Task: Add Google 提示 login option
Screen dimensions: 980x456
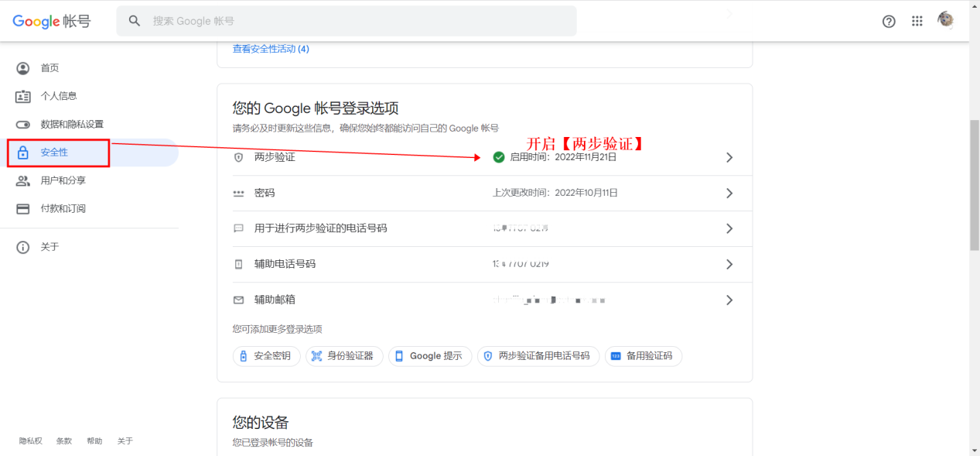Action: coord(430,356)
